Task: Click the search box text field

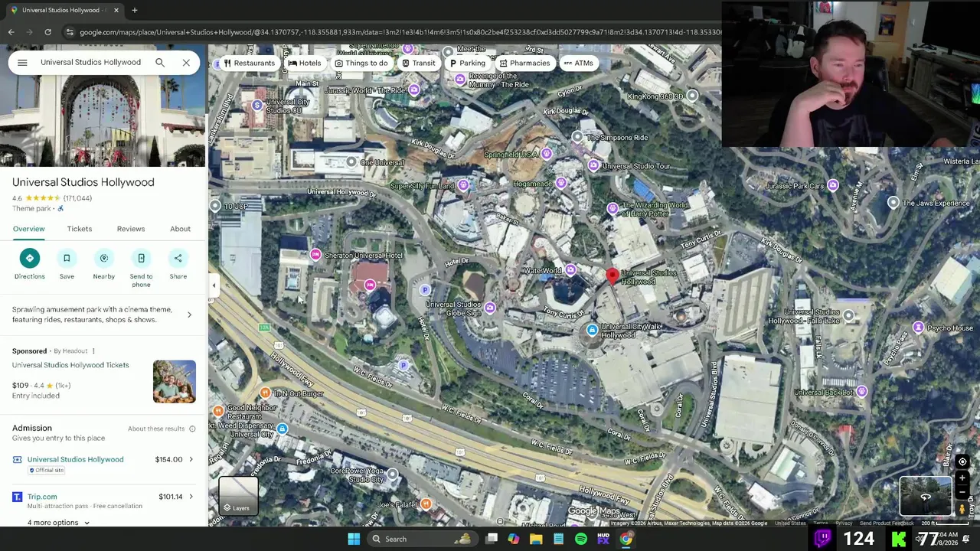Action: click(x=92, y=63)
